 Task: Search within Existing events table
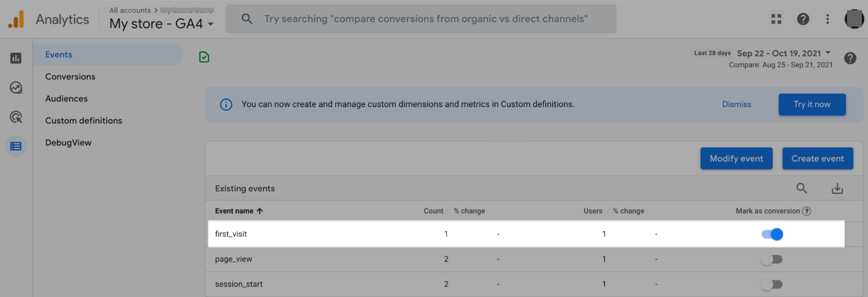(x=802, y=188)
